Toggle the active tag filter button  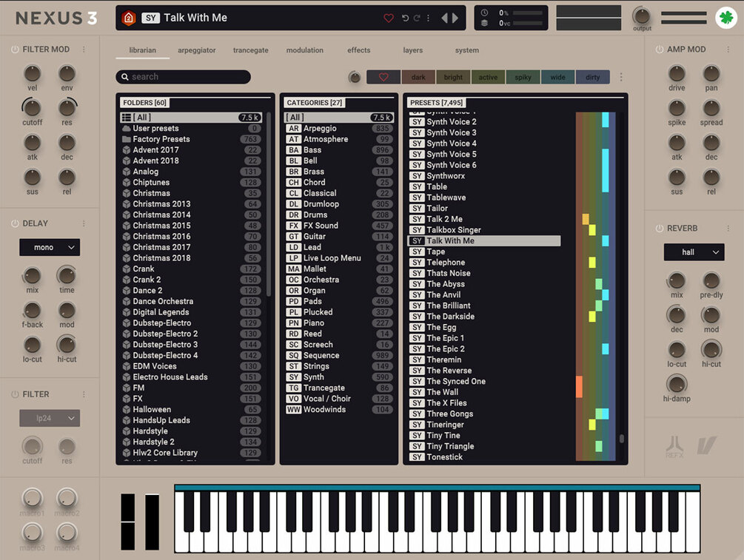pyautogui.click(x=489, y=77)
